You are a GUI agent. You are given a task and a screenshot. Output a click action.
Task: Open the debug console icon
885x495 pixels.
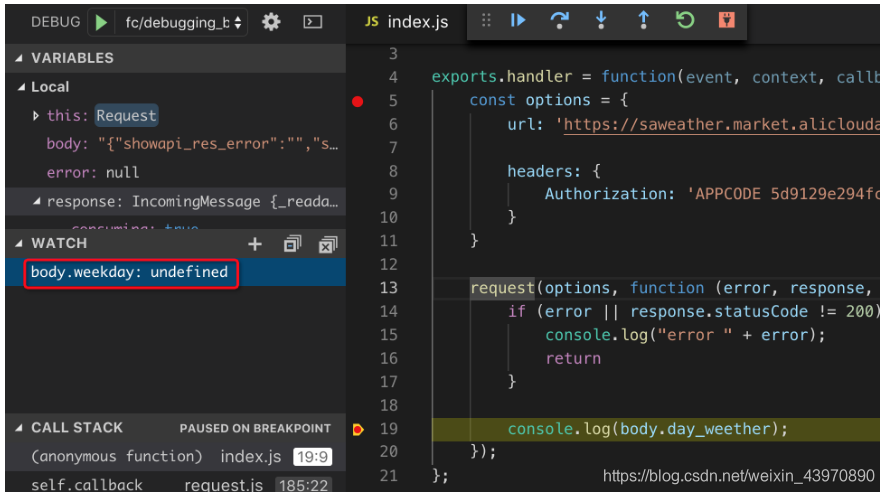pos(313,22)
